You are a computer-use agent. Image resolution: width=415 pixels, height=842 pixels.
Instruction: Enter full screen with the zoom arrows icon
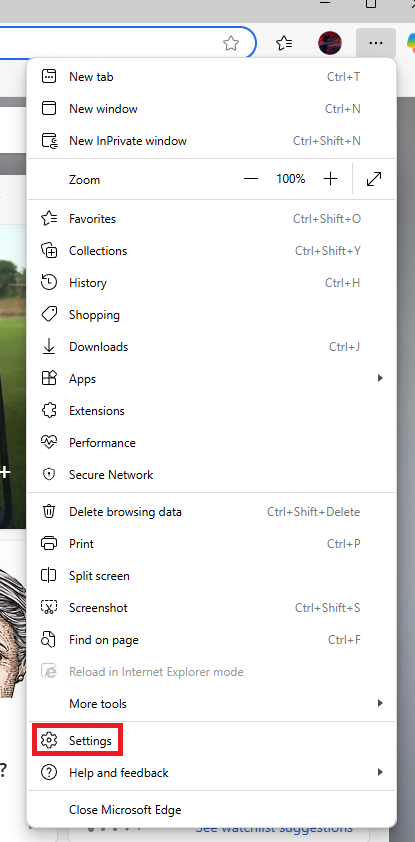pos(374,179)
